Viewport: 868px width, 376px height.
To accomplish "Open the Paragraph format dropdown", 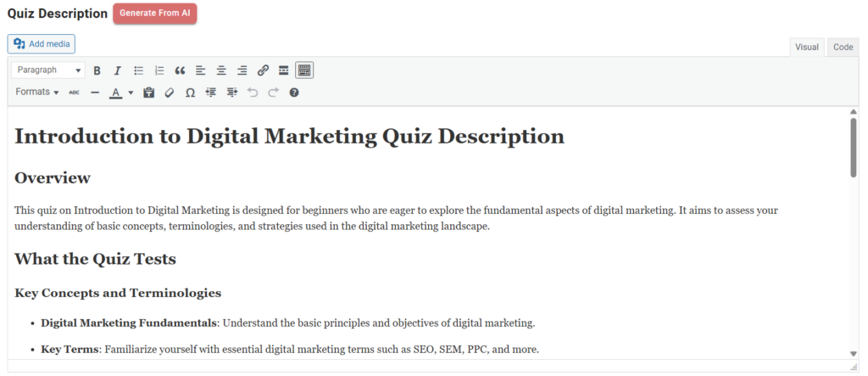I will 48,70.
